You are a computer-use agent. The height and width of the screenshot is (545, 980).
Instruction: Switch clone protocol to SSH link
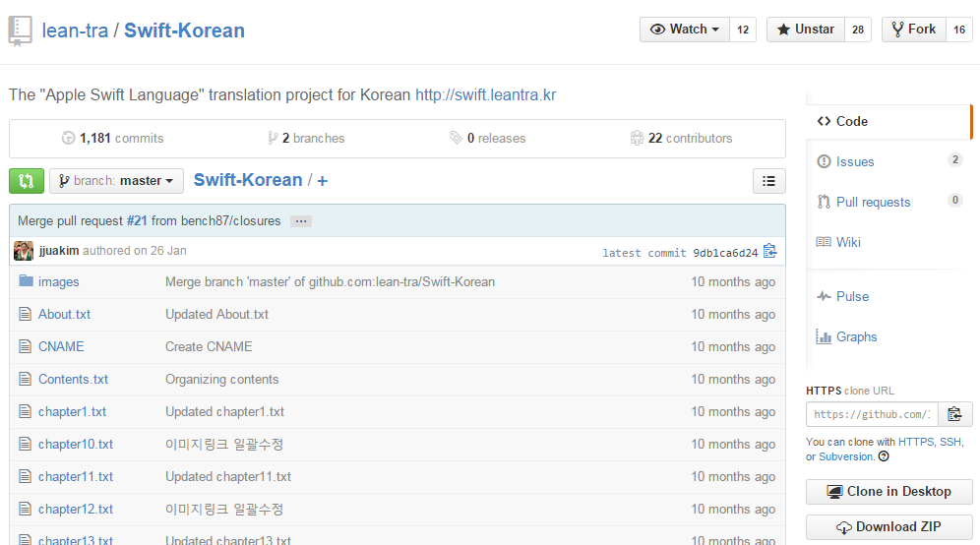[x=950, y=442]
